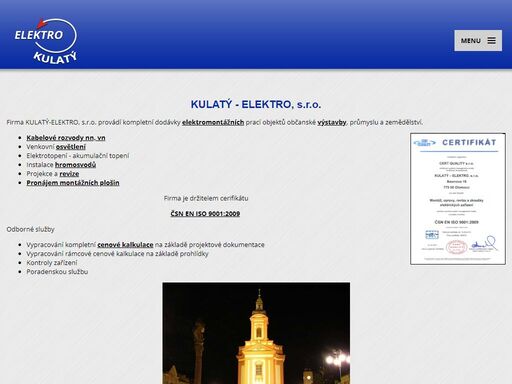This screenshot has width=512, height=384.
Task: Open the elektromontážních link
Action: (213, 122)
